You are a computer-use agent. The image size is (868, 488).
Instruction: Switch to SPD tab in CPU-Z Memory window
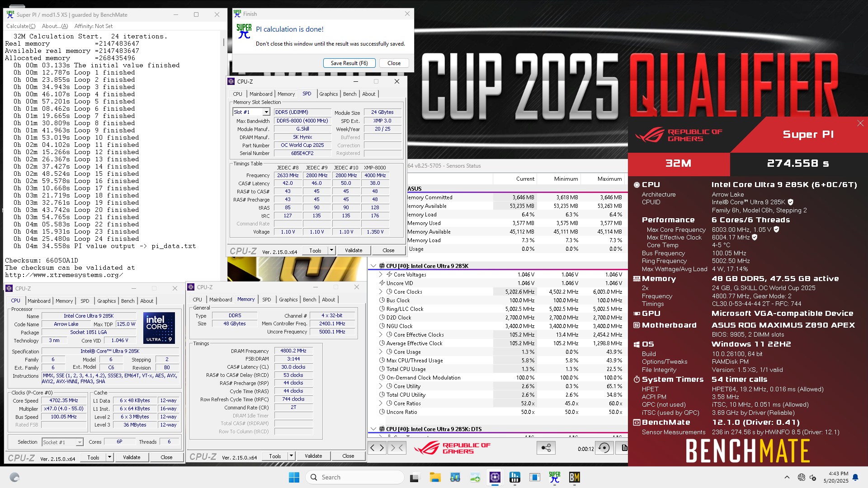click(x=267, y=300)
